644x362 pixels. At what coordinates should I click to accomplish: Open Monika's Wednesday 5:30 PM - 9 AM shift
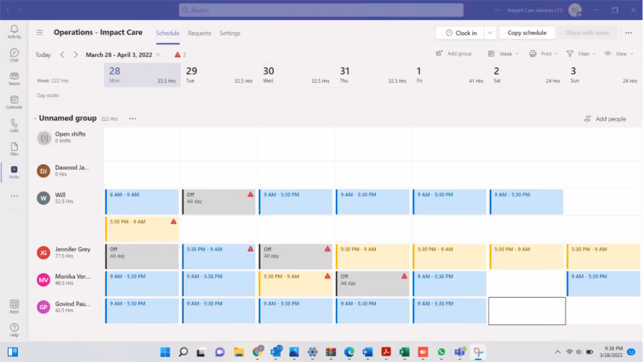coord(296,283)
